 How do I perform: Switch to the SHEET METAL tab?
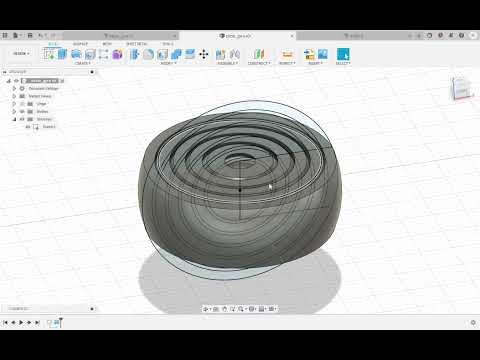coord(136,44)
